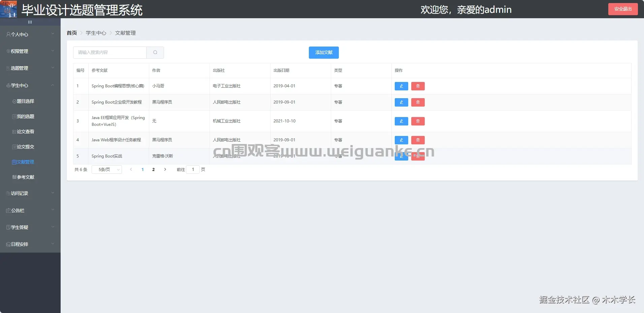This screenshot has height=313, width=644.
Task: Expand the 访问记录 menu
Action: click(x=30, y=193)
